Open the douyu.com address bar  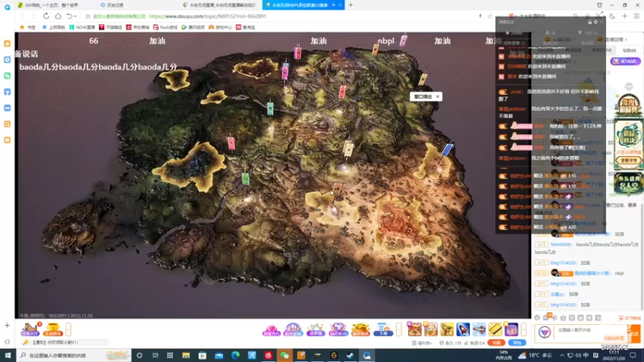pyautogui.click(x=208, y=16)
